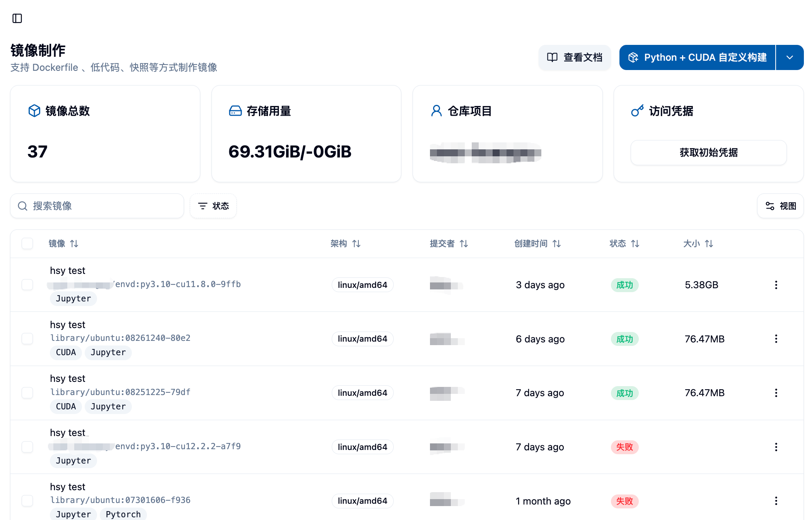Click the 镜像 column sort arrows

[74, 244]
